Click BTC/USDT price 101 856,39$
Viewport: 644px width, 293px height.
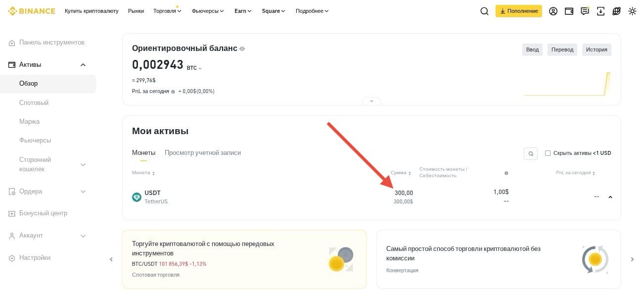(x=174, y=264)
